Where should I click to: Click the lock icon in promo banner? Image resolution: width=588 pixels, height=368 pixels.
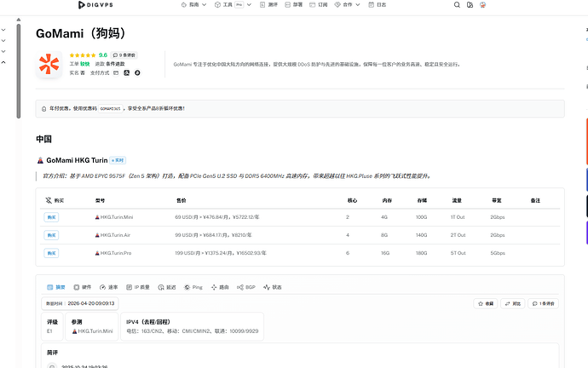[43, 109]
